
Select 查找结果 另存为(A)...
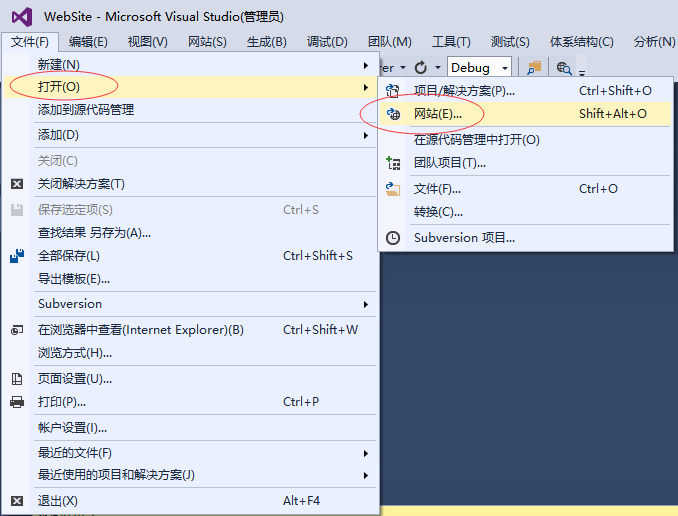click(x=190, y=233)
